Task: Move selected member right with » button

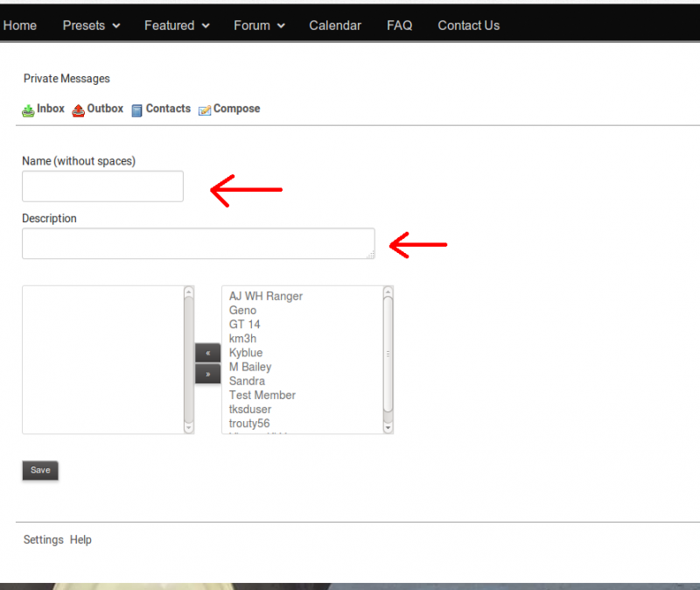Action: (x=207, y=374)
